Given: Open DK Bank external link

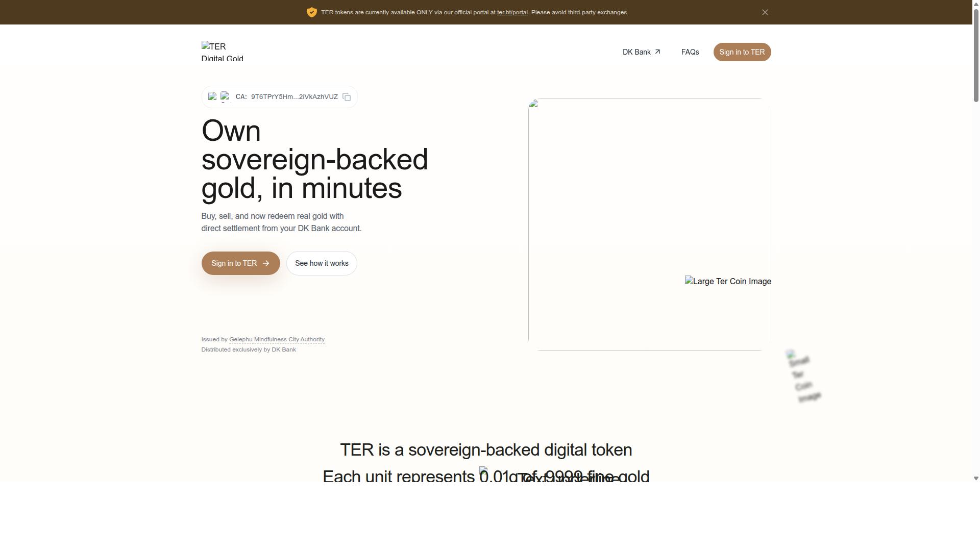Looking at the screenshot, I should (x=642, y=52).
